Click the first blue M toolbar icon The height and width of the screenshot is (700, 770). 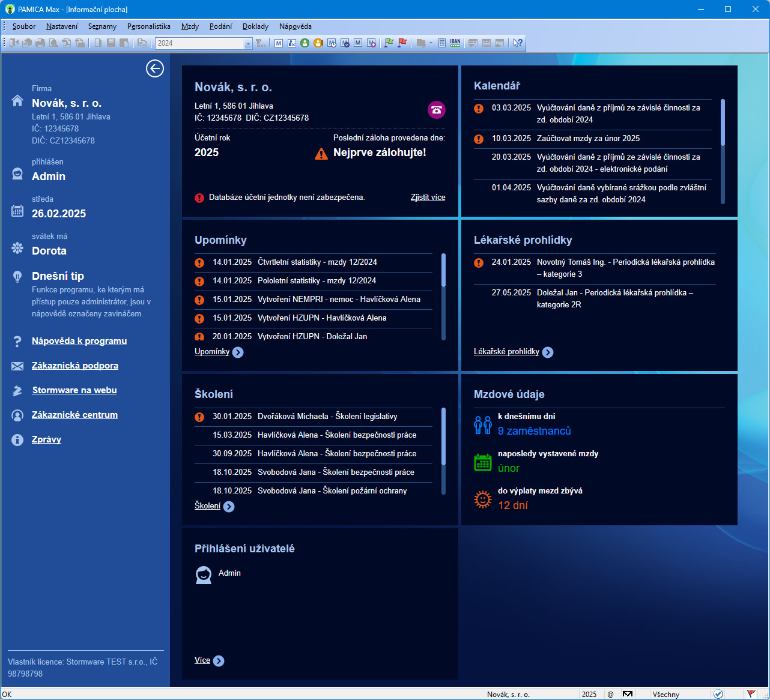pyautogui.click(x=279, y=43)
